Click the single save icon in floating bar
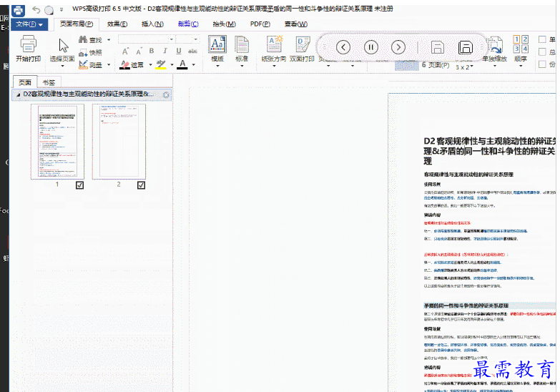560x392 pixels. click(438, 47)
